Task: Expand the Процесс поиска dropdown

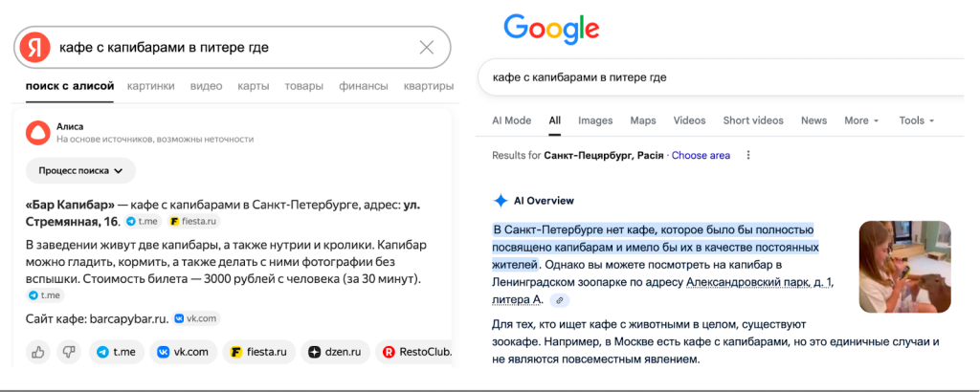Action: (x=80, y=171)
